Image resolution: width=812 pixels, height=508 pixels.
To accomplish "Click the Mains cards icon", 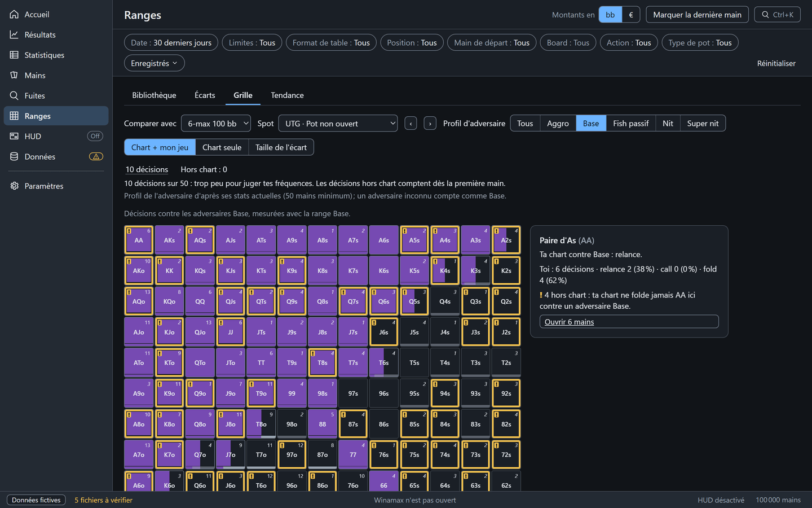I will (14, 75).
